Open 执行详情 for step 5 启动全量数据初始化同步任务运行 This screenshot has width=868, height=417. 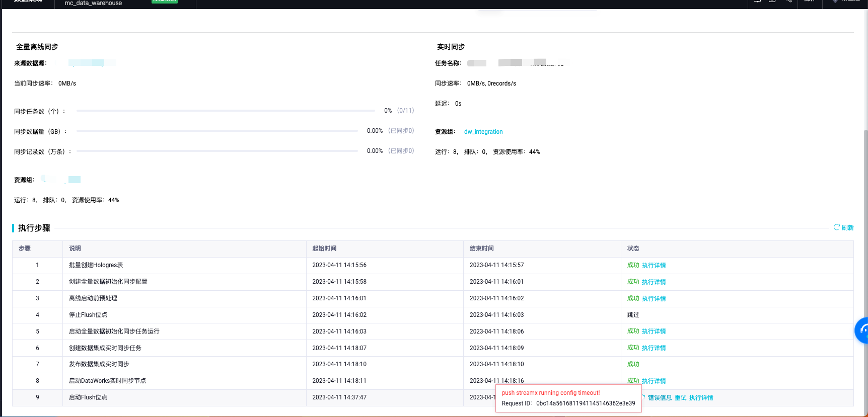coord(654,331)
